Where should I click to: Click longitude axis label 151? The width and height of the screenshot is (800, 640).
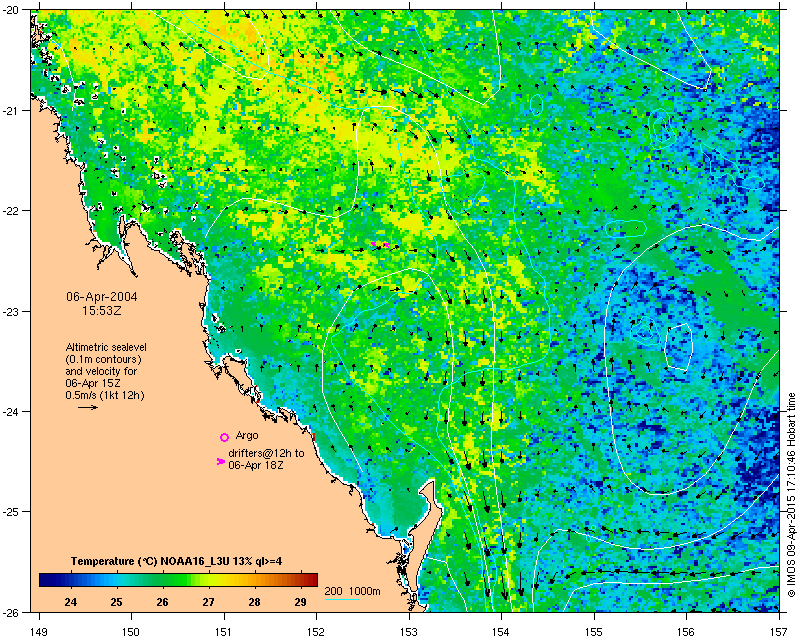point(224,632)
